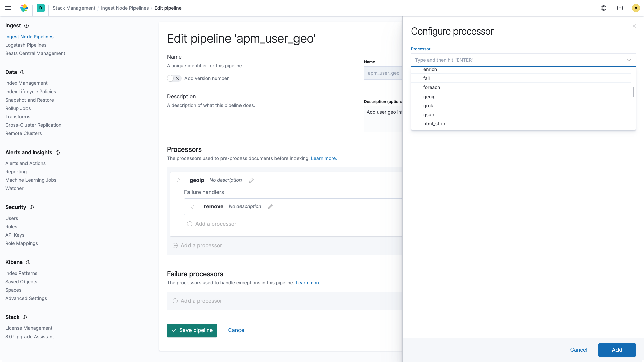Click the geoip processor icon in list
Screen dimensions: 644x362
click(x=429, y=96)
